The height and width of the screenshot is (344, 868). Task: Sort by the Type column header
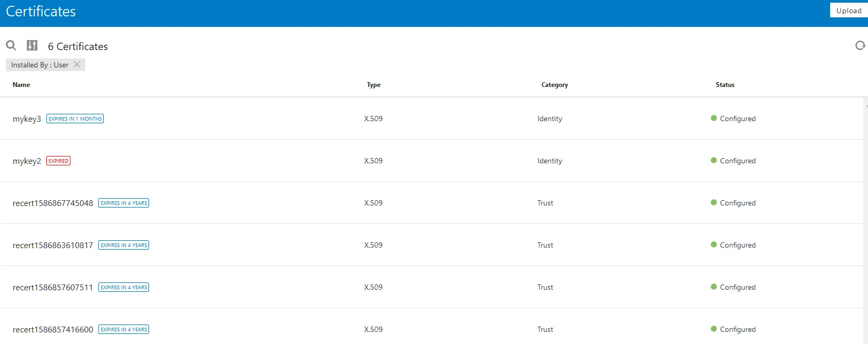373,85
